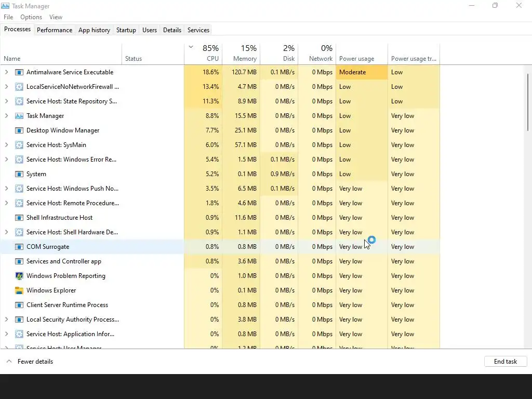Viewport: 532px width, 399px height.
Task: Sort by the Power usage column header
Action: click(x=362, y=54)
